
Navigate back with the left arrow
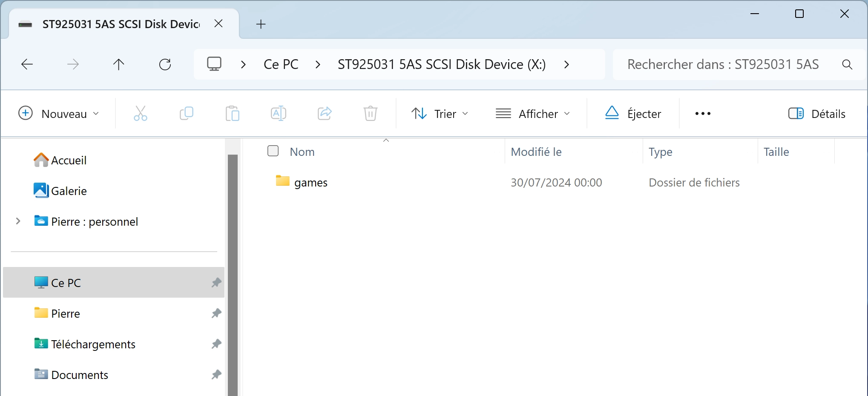(27, 65)
